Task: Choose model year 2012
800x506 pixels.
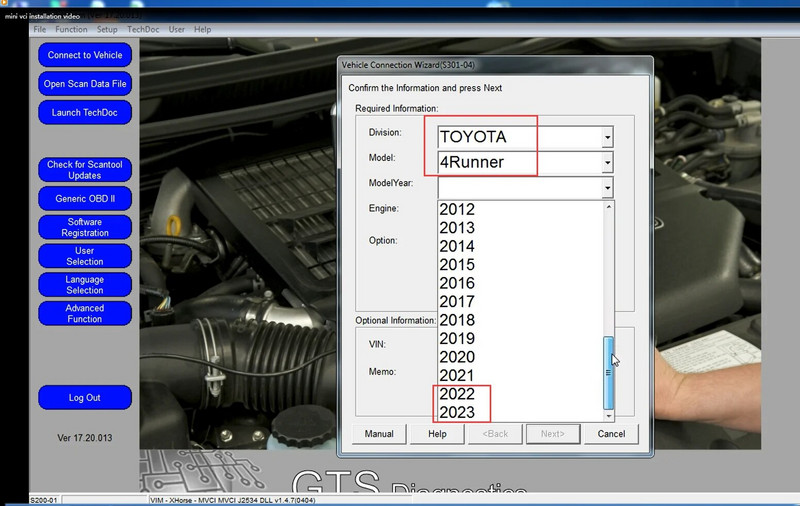Action: click(520, 209)
